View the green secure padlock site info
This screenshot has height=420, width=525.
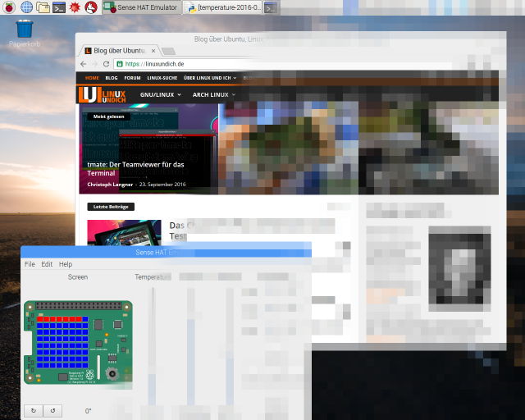[x=120, y=64]
